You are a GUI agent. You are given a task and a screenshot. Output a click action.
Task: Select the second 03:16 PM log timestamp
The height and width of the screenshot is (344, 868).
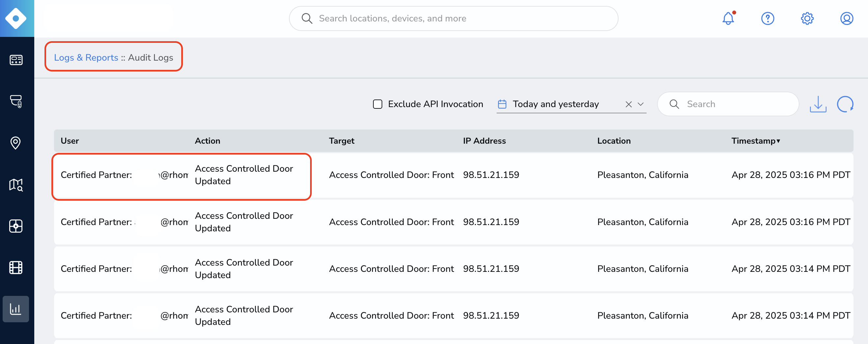click(x=791, y=222)
